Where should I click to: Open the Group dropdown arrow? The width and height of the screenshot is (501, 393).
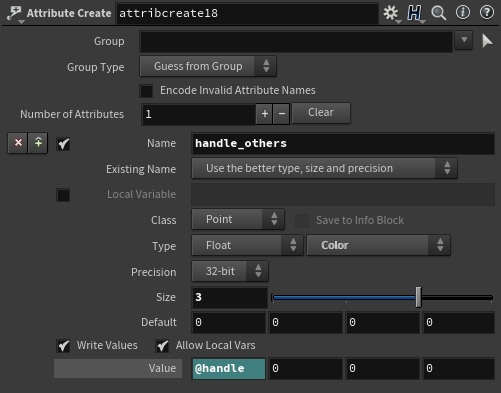464,40
